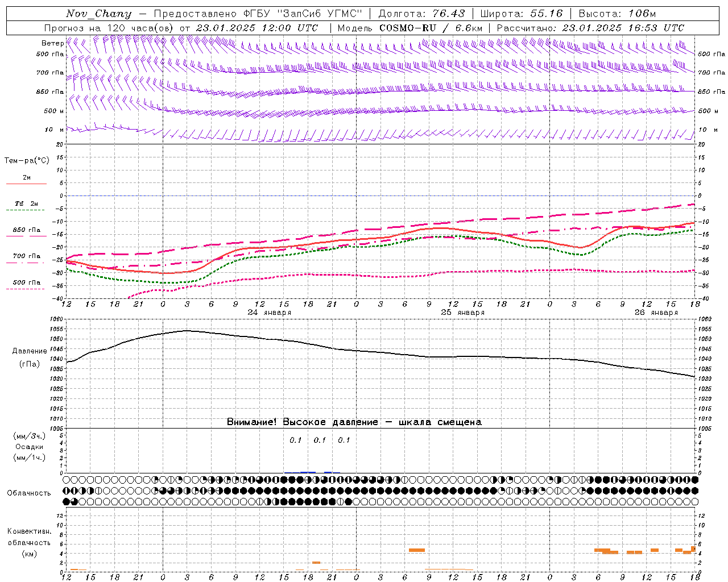The height and width of the screenshot is (582, 728).
Task: Click the 2м temperature legend entry
Action: 26,177
